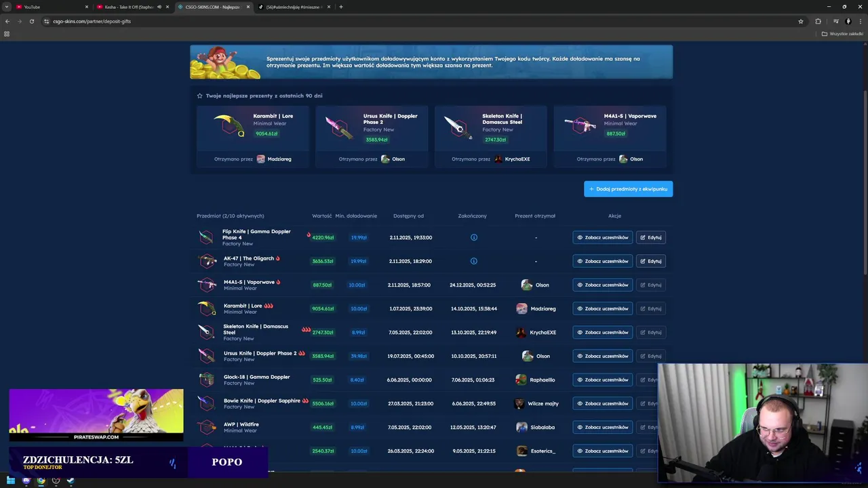Open Discord from the taskbar
The height and width of the screenshot is (488, 868).
tap(26, 481)
